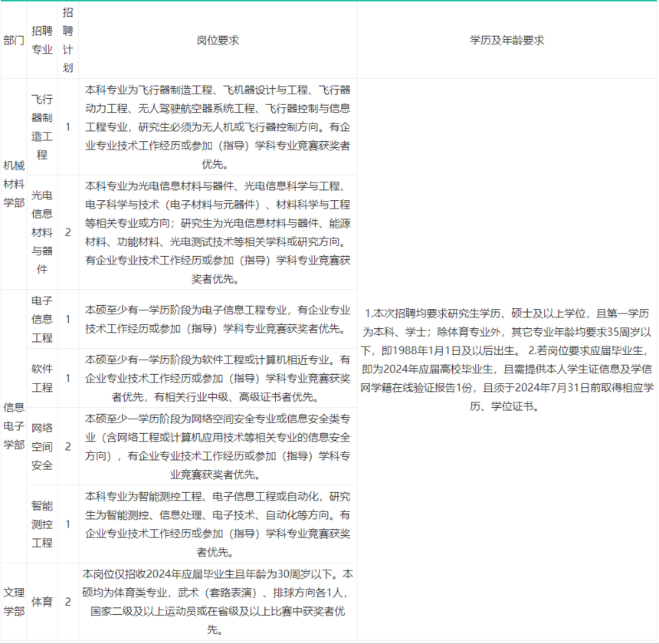Select the plan number for 体育
The image size is (659, 644).
click(67, 602)
